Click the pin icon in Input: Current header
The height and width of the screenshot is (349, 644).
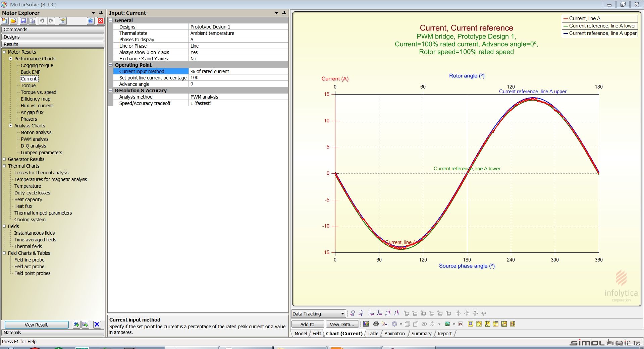(284, 13)
